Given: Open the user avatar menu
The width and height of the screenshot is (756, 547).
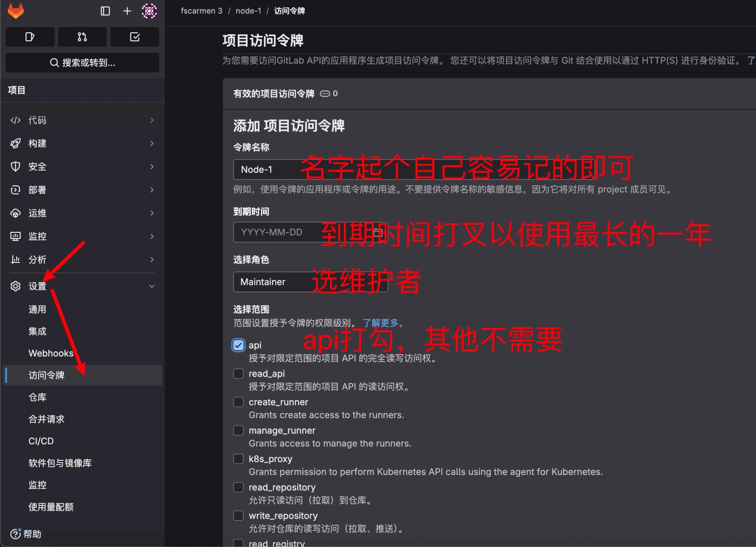Looking at the screenshot, I should click(149, 11).
